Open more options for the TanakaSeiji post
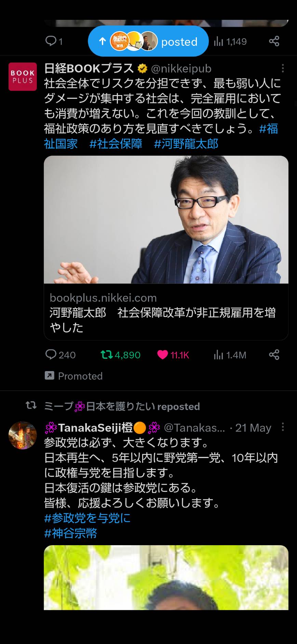The width and height of the screenshot is (297, 644). point(283,427)
